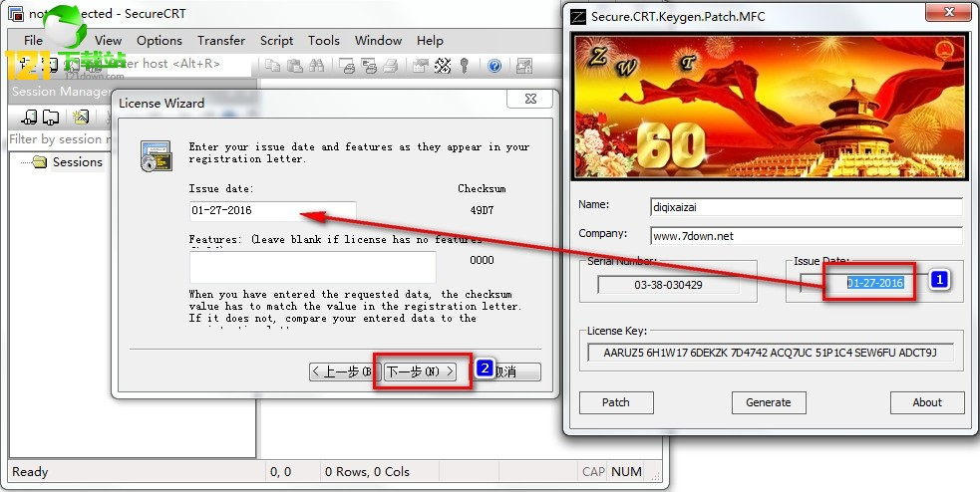Click the Keymap Editor icon
The image size is (980, 492).
click(x=443, y=65)
